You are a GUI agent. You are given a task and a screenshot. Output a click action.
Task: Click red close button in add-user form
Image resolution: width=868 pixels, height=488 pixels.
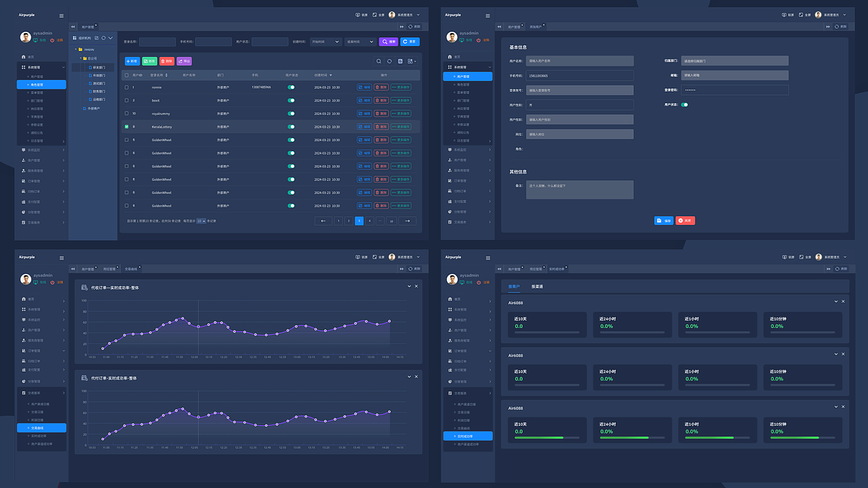click(686, 221)
